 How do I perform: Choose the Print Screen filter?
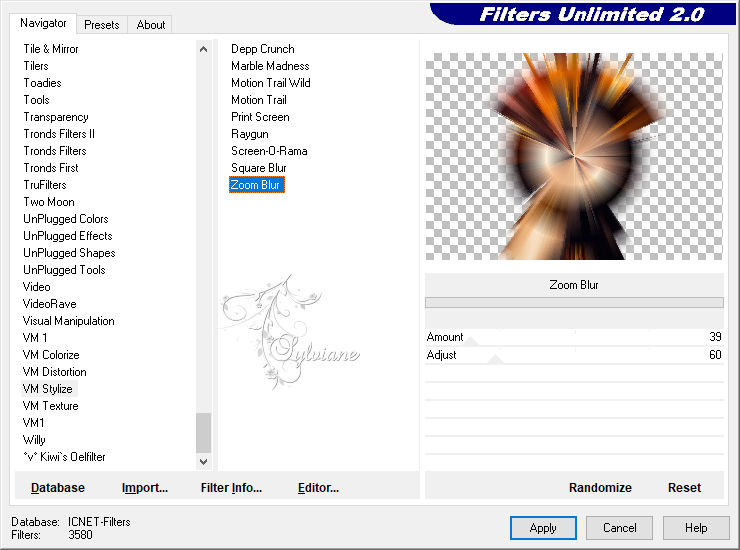coord(260,117)
